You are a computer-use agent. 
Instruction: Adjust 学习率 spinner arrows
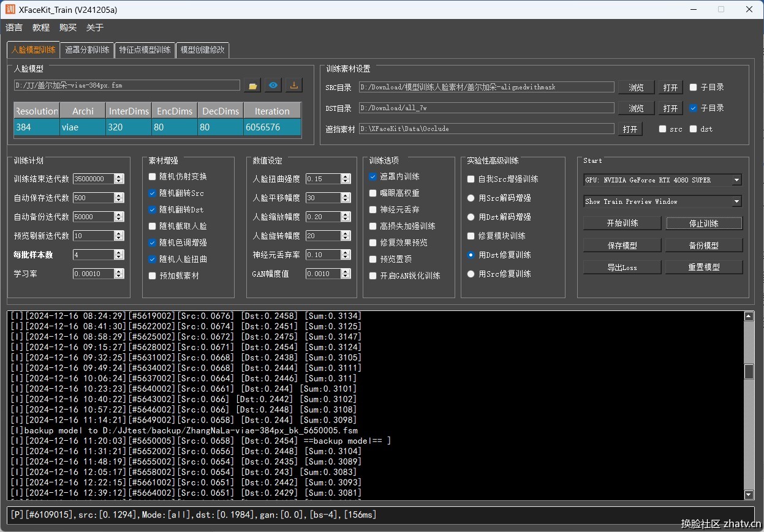(119, 274)
